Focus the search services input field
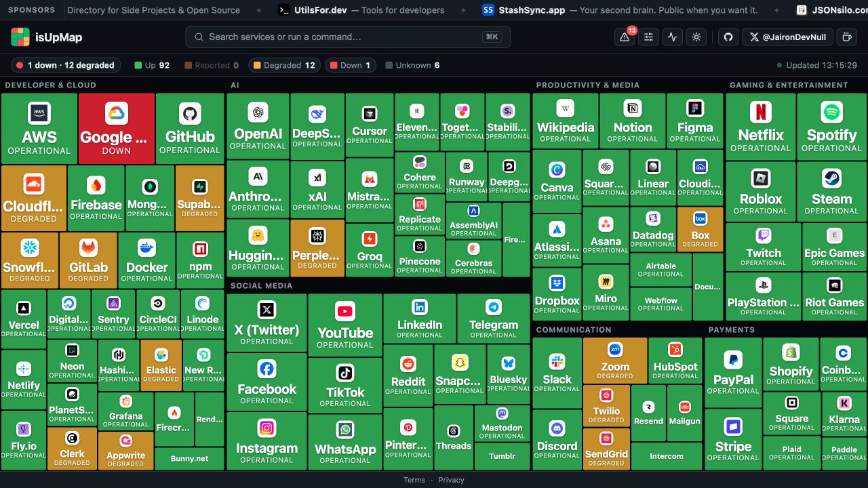The image size is (868, 488). [348, 37]
